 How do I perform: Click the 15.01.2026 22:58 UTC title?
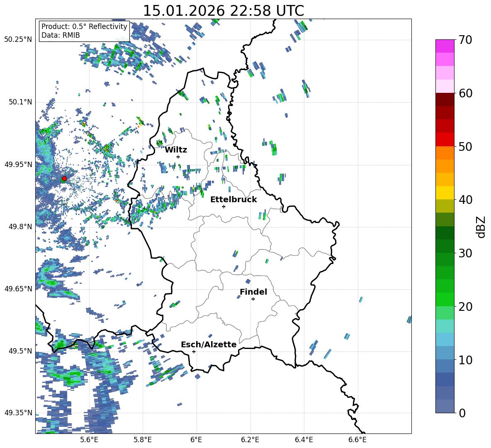(x=224, y=11)
